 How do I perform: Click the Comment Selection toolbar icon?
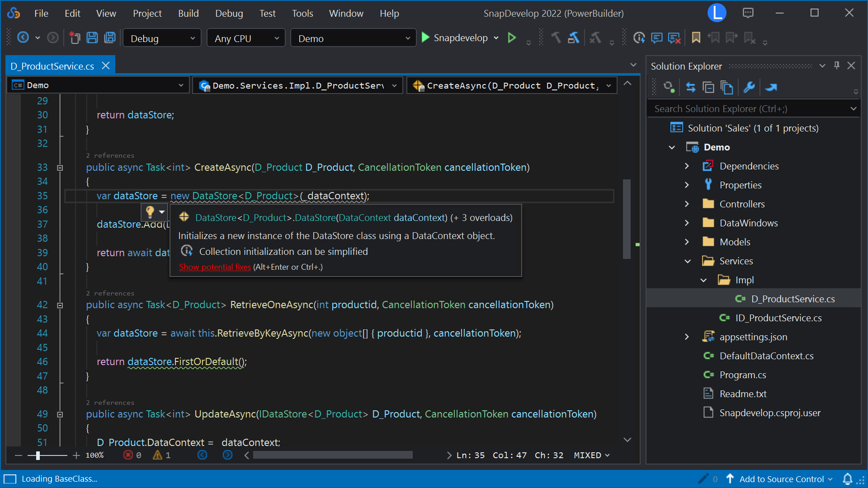tap(656, 38)
